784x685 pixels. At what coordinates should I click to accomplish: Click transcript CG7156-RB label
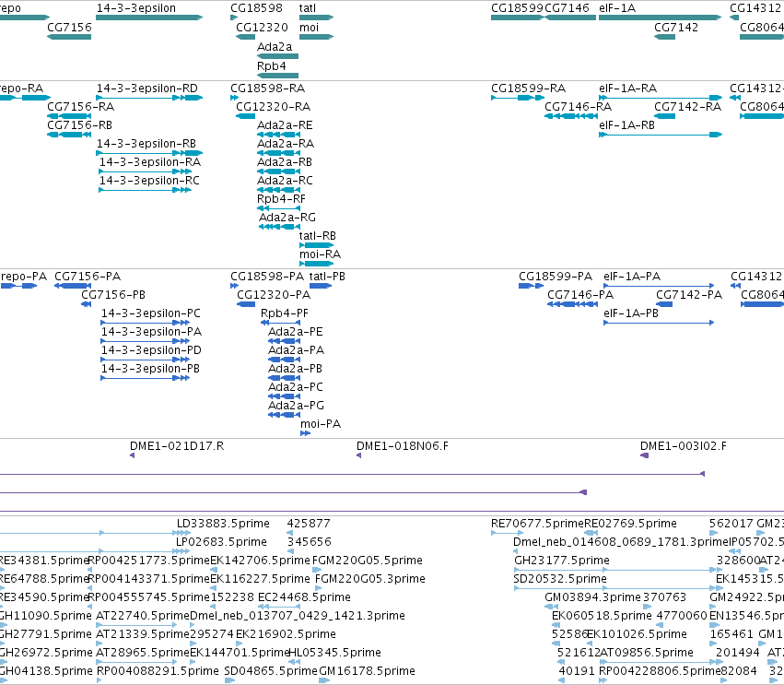[x=79, y=125]
